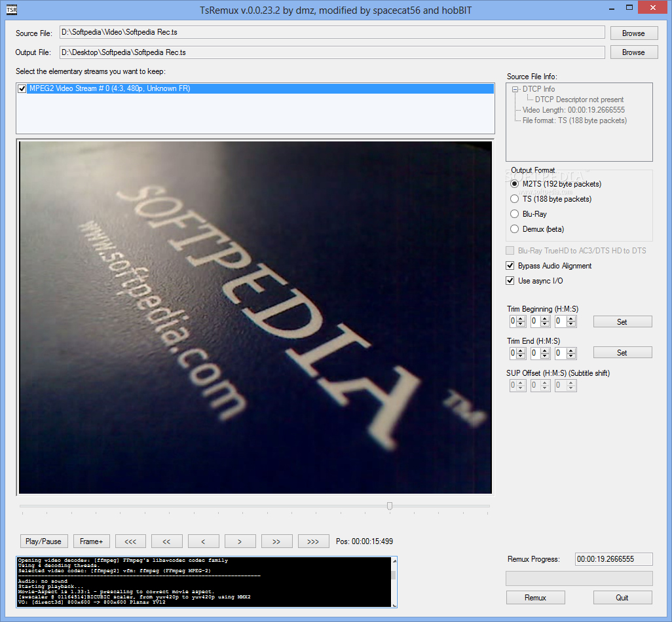Quit the application
672x622 pixels.
click(622, 598)
